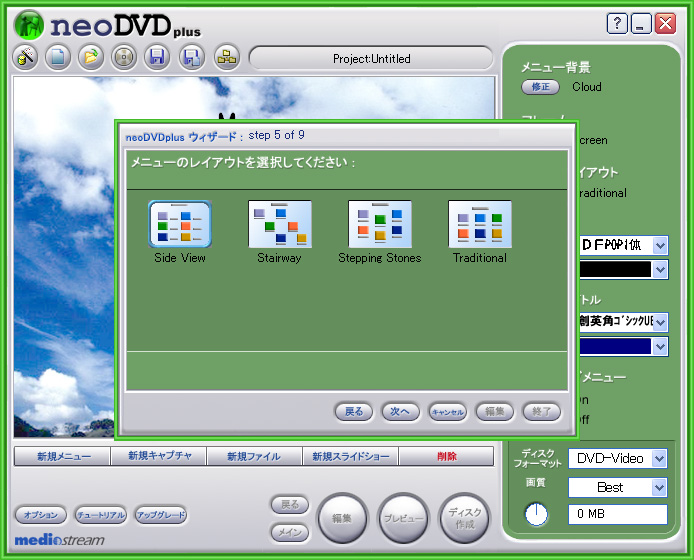Click the 0 MB size field
694x560 pixels.
[618, 514]
